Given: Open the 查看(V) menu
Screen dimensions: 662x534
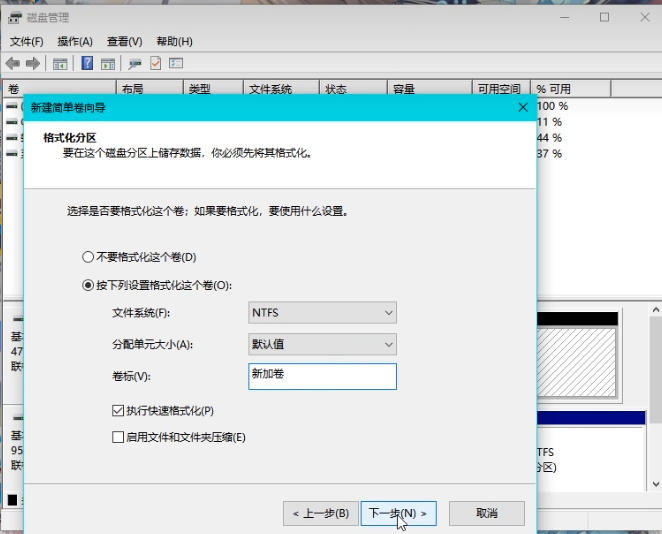Looking at the screenshot, I should pos(125,41).
